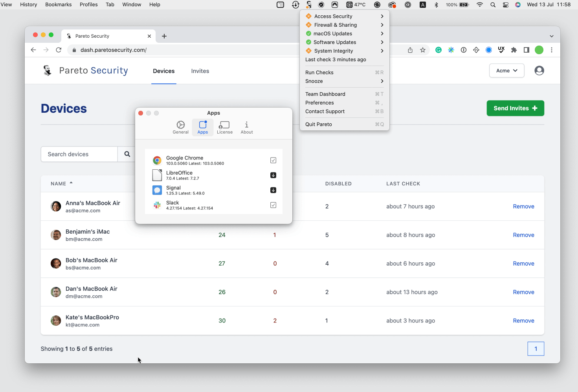Open Spotlight search in menu bar

pyautogui.click(x=493, y=5)
